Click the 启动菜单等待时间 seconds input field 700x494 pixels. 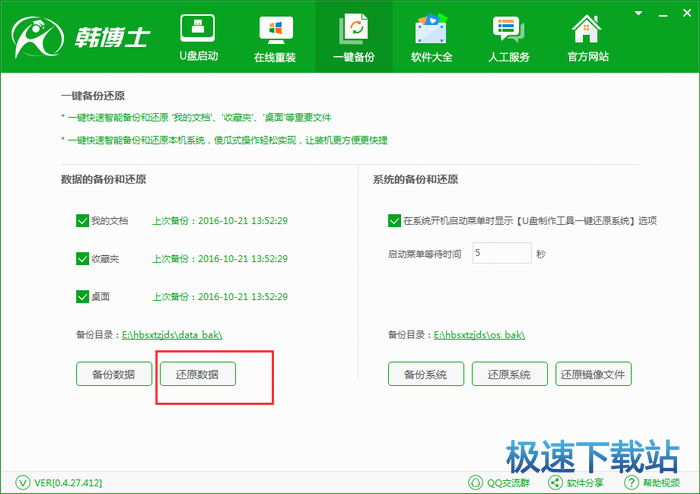click(502, 253)
